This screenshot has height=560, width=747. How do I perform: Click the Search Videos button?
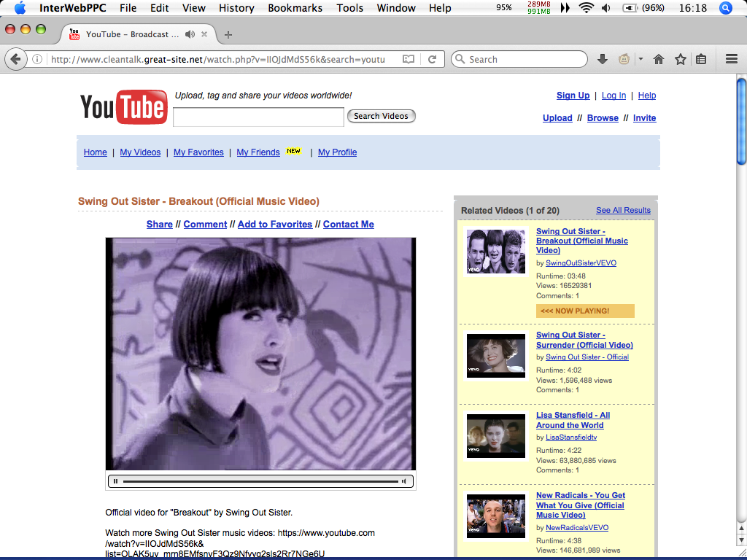coord(381,116)
